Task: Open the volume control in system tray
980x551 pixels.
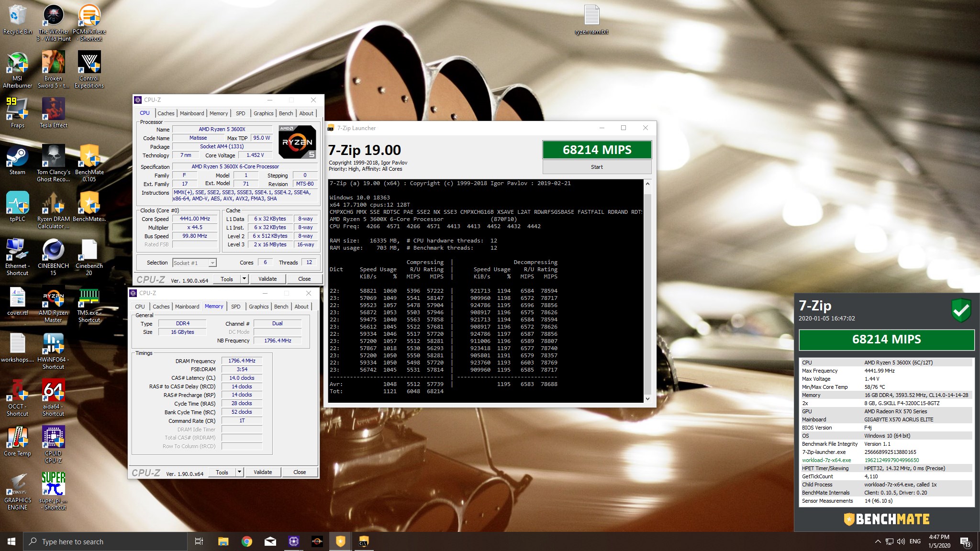Action: 901,541
